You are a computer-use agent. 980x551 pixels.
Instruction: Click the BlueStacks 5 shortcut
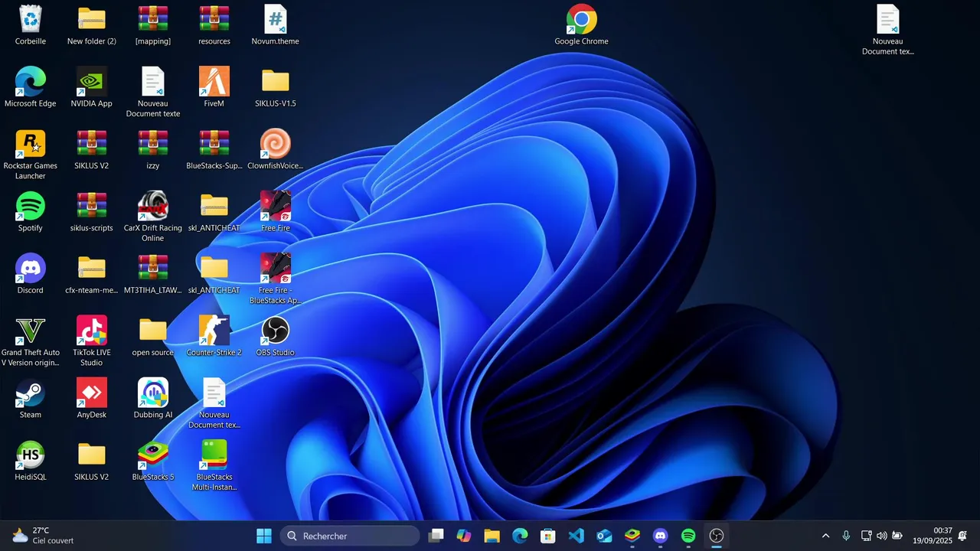tap(153, 455)
